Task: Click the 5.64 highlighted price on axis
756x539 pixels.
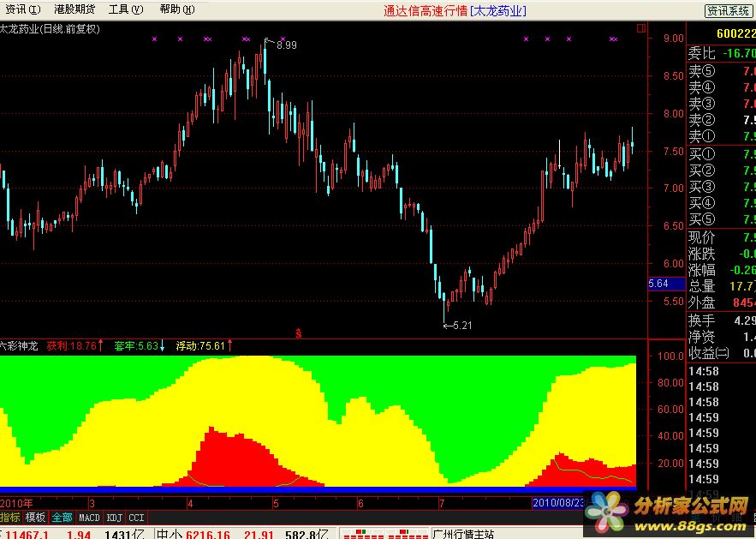Action: (666, 284)
